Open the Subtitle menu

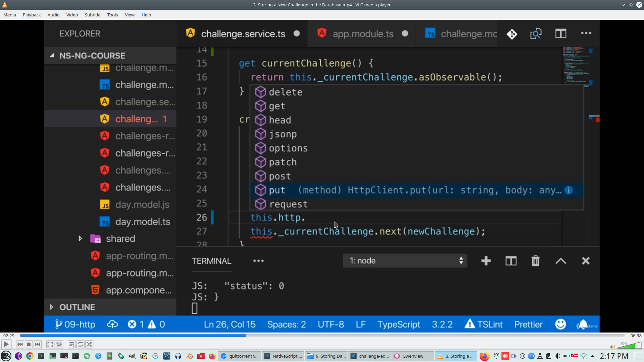click(92, 15)
